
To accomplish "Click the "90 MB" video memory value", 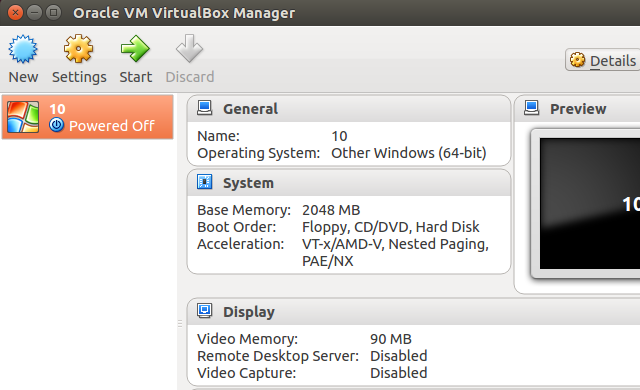I will pos(391,339).
